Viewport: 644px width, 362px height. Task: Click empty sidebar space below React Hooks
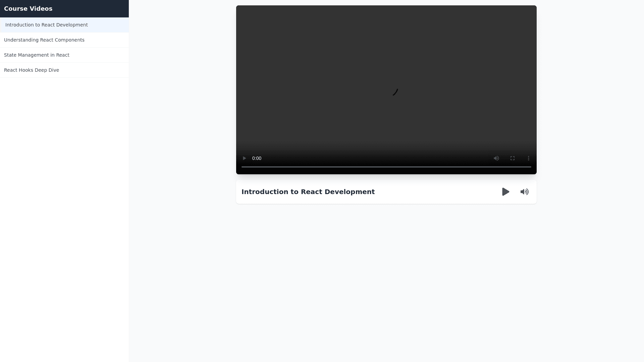coord(64,201)
